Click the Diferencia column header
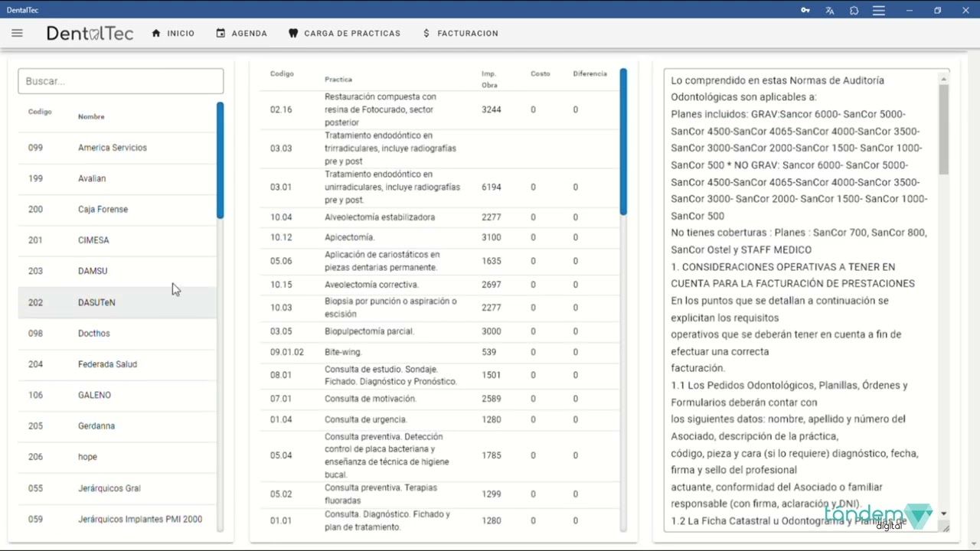 [x=590, y=73]
